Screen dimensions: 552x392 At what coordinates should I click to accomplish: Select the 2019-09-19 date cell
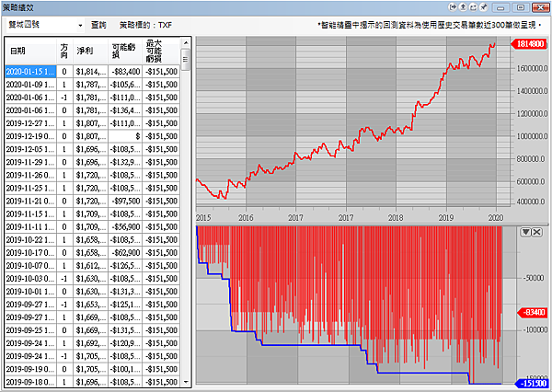(x=30, y=369)
